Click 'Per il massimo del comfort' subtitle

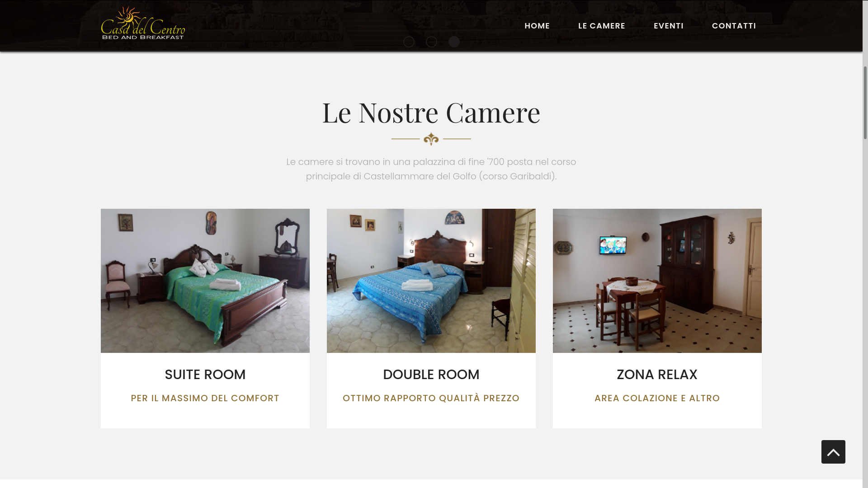(x=205, y=398)
